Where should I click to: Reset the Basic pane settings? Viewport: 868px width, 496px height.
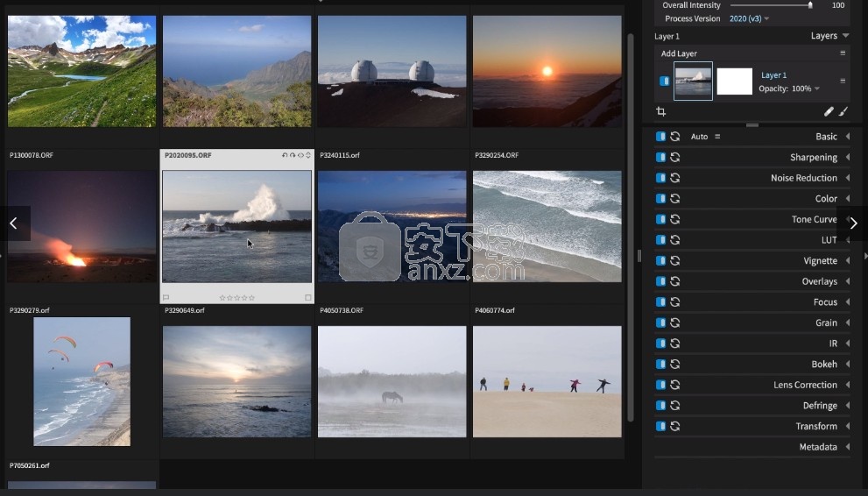(x=674, y=137)
